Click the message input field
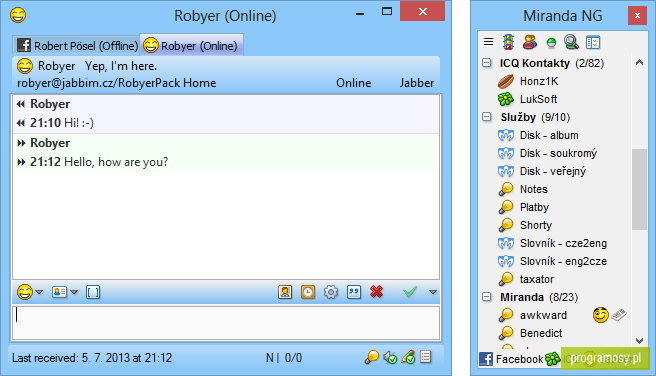This screenshot has height=376, width=656. point(226,323)
